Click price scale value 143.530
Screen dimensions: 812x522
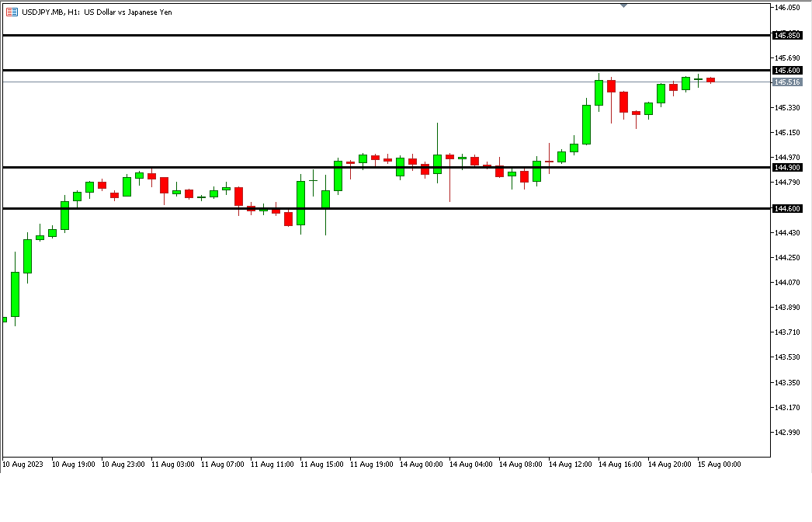point(787,357)
